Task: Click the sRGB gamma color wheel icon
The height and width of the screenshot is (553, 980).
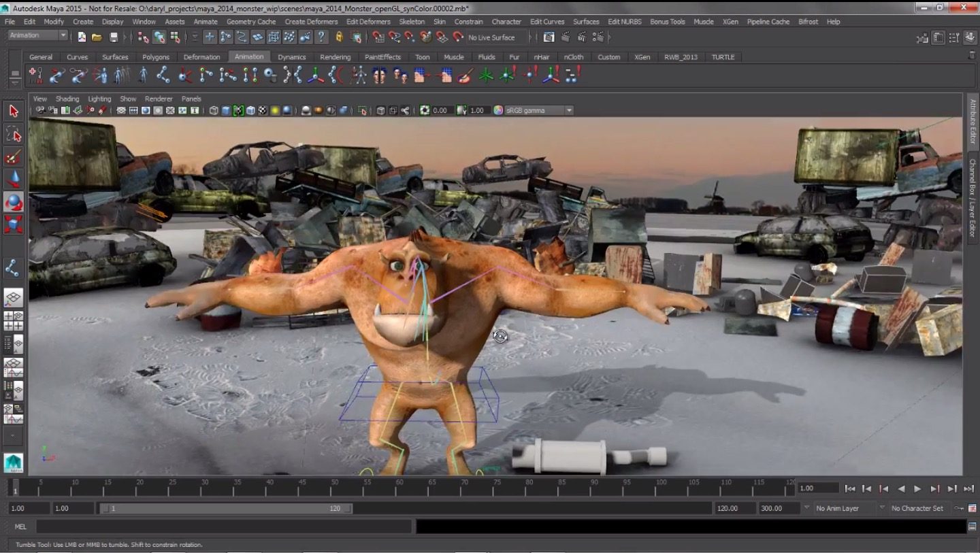Action: click(x=497, y=110)
